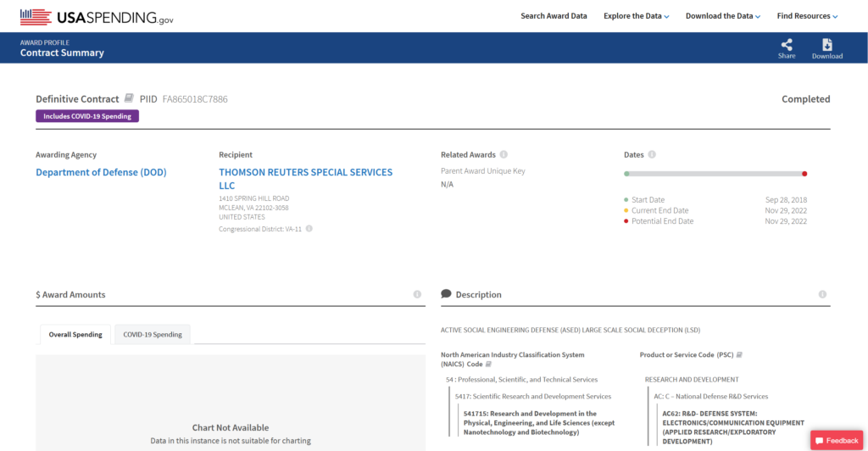Click the Share icon
Viewport: 868px width, 451px height.
point(787,46)
